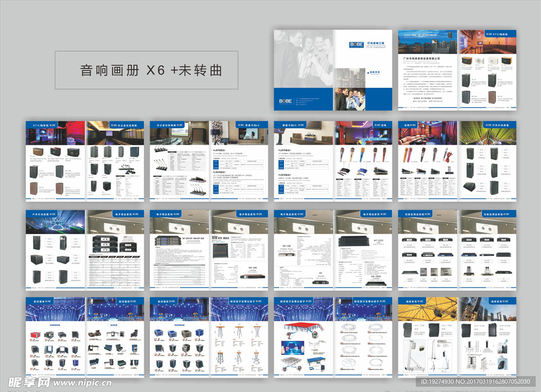Click the X5 device image
Viewport: 541px width, 392px height.
321,282
